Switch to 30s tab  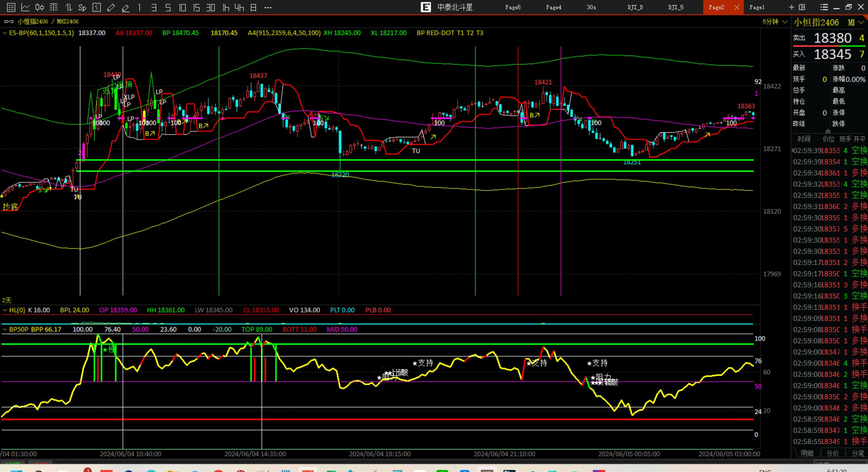point(591,7)
